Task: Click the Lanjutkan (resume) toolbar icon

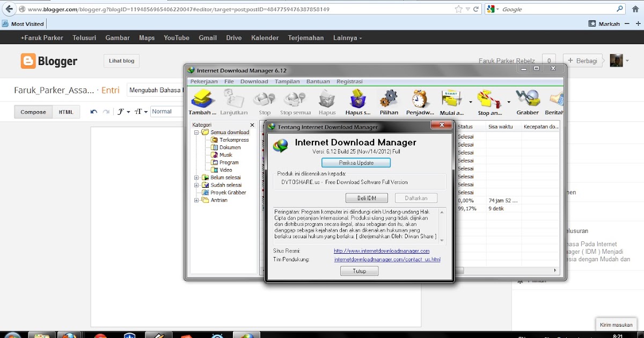Action: [234, 99]
